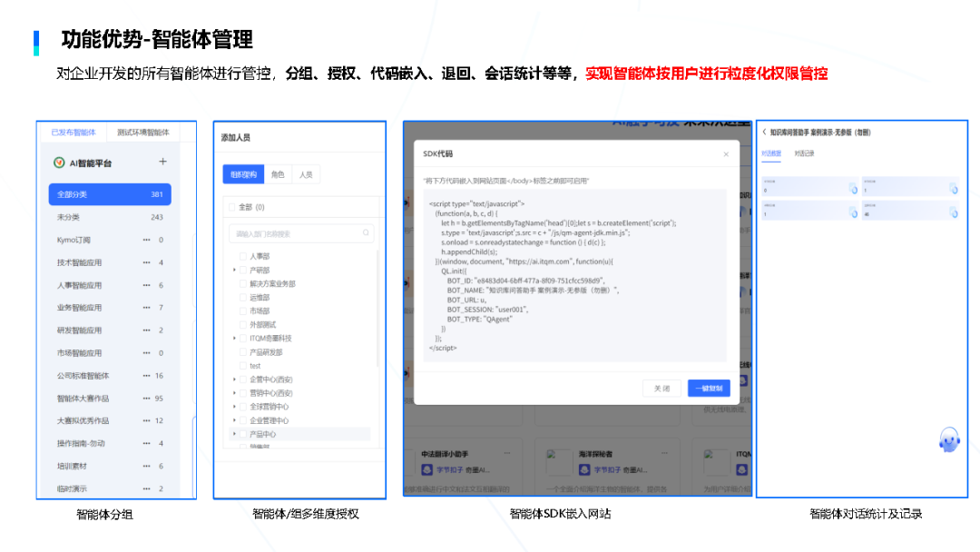980x552 pixels.
Task: Open the more menu for 公司标准智能体
Action: 146,376
